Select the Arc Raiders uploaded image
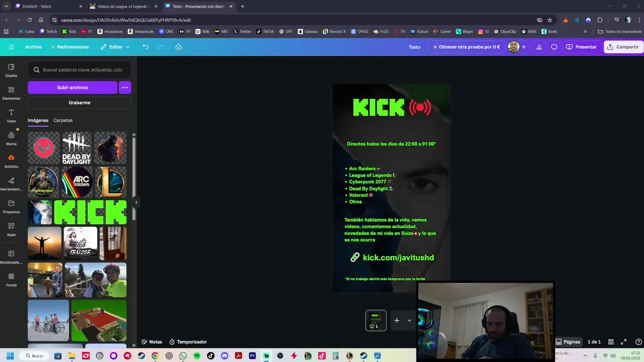This screenshot has width=644, height=362. 77,182
